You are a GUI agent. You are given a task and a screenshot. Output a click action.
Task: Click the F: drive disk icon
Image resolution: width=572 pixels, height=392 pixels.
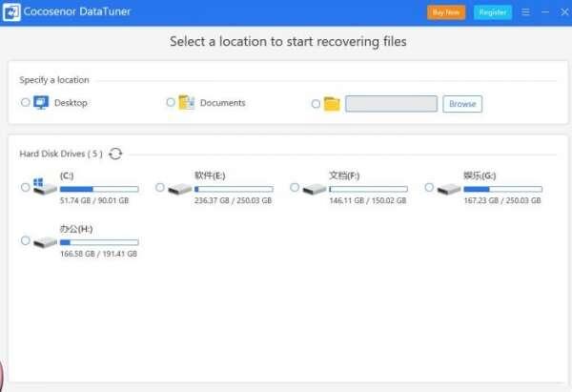click(314, 188)
